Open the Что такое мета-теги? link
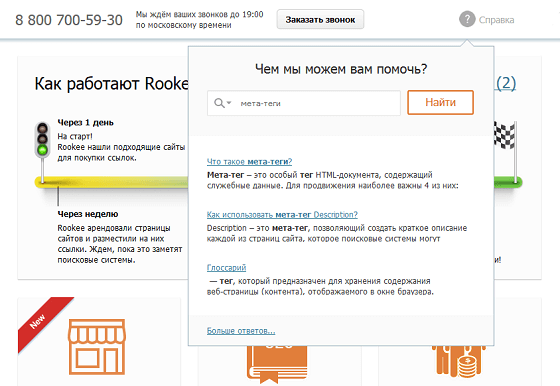560x386 pixels. tap(249, 161)
